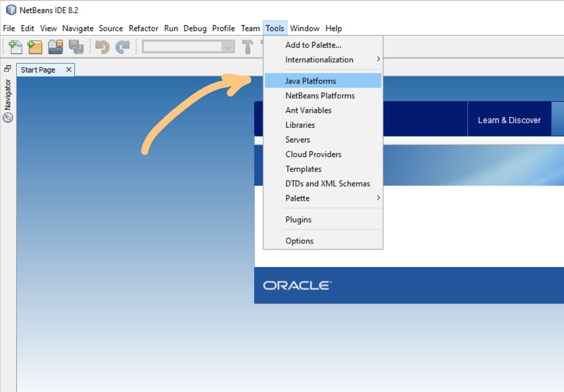Screen dimensions: 564x392
Task: Click the Save All toolbar icon
Action: coord(76,47)
